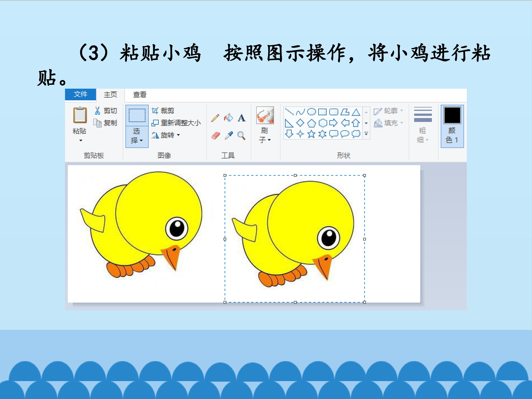Image resolution: width=532 pixels, height=399 pixels.
Task: Click the Brushes icon
Action: [x=265, y=115]
